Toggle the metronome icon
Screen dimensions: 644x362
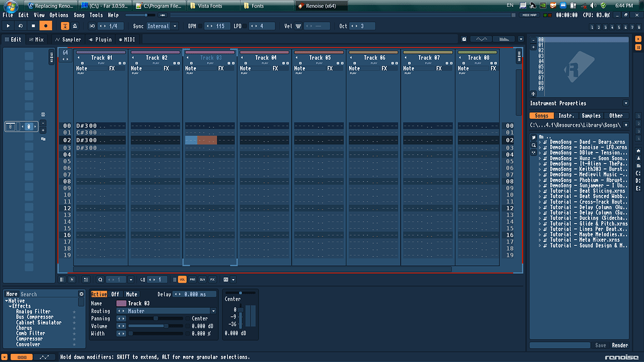click(75, 26)
